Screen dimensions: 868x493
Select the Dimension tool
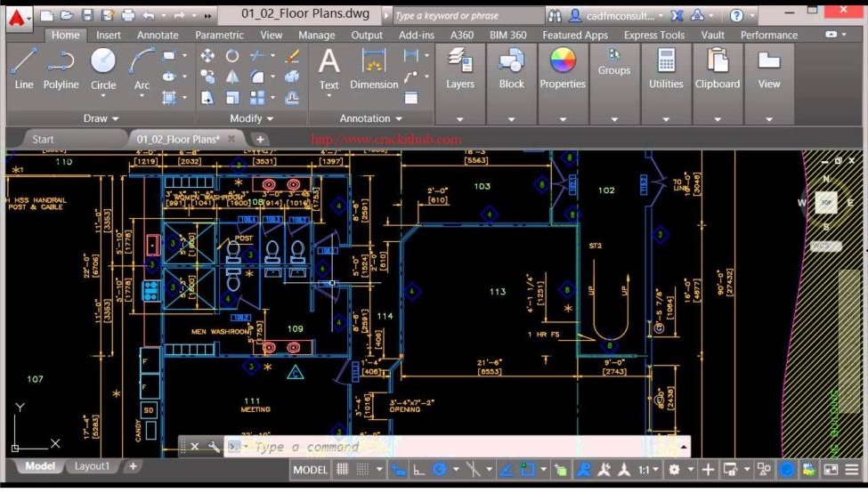374,69
